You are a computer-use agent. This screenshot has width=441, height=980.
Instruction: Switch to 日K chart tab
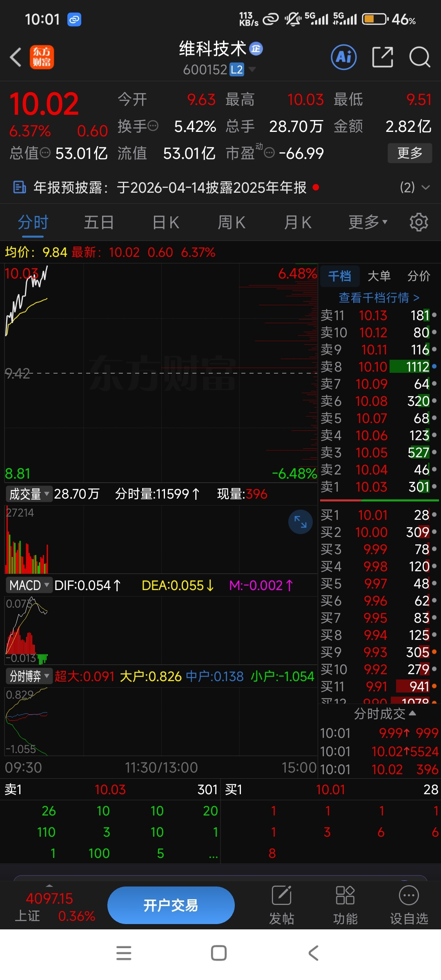coord(165,223)
